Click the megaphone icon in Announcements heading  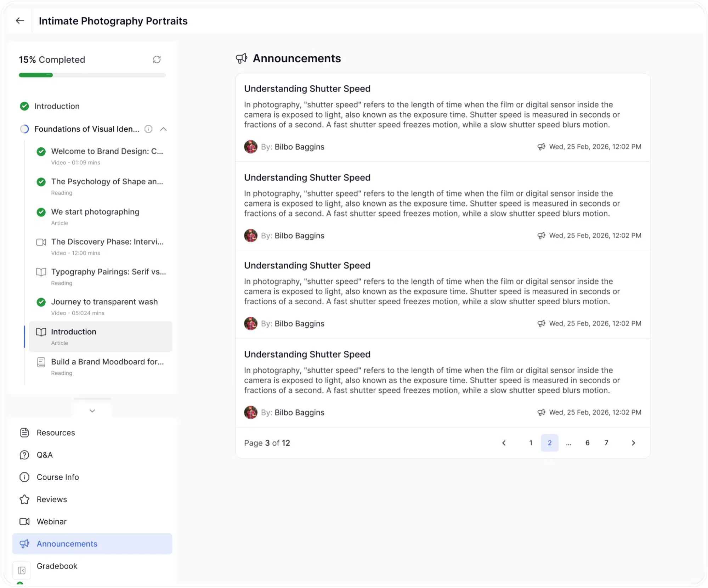click(x=242, y=58)
